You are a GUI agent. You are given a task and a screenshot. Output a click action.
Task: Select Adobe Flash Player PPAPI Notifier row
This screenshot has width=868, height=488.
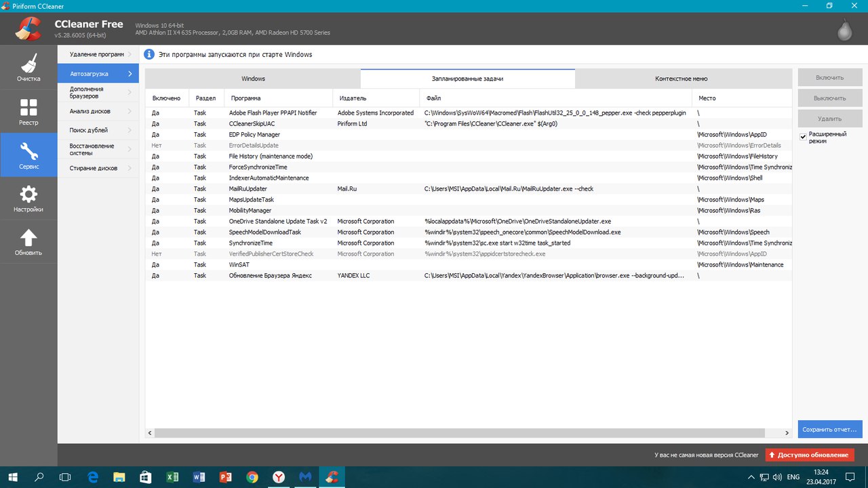[469, 113]
